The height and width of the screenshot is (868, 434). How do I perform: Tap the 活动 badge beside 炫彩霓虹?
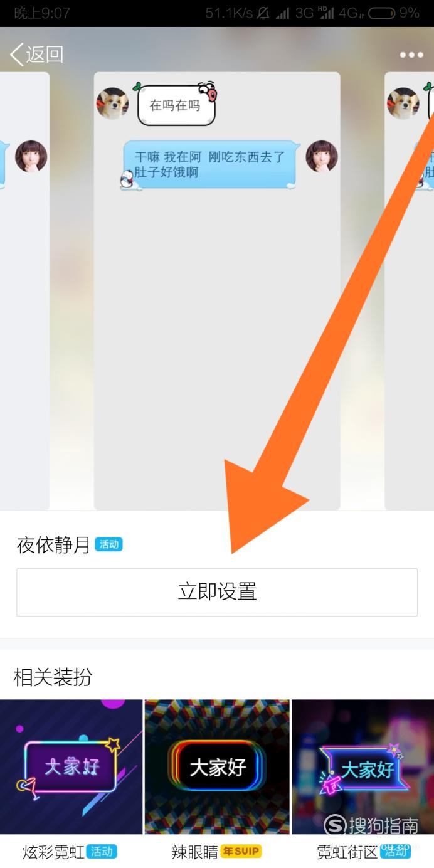(102, 851)
